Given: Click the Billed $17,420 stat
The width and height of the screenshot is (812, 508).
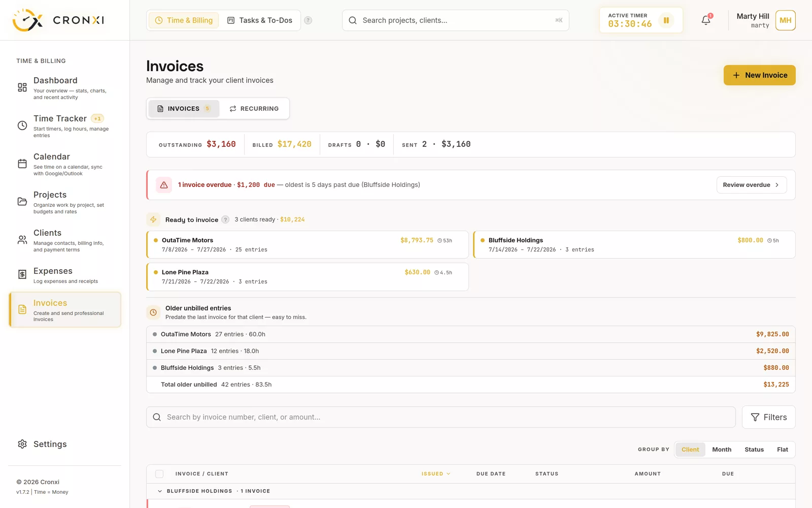Looking at the screenshot, I should [282, 144].
